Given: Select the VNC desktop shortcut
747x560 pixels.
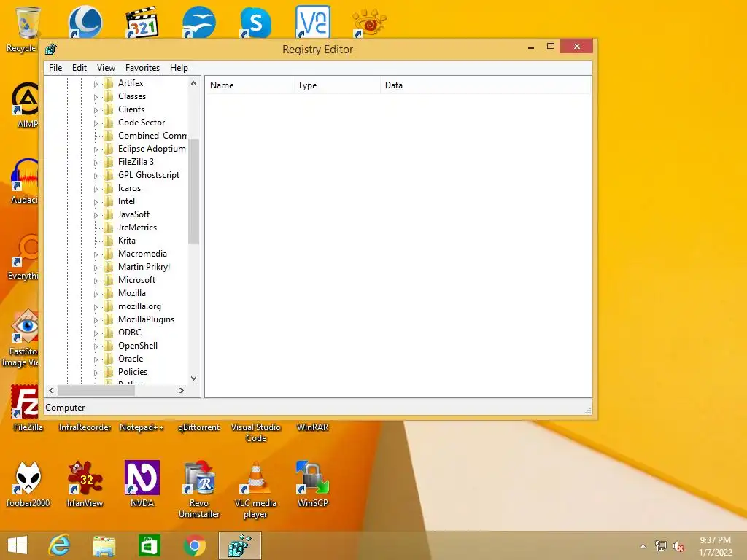Looking at the screenshot, I should click(x=312, y=22).
